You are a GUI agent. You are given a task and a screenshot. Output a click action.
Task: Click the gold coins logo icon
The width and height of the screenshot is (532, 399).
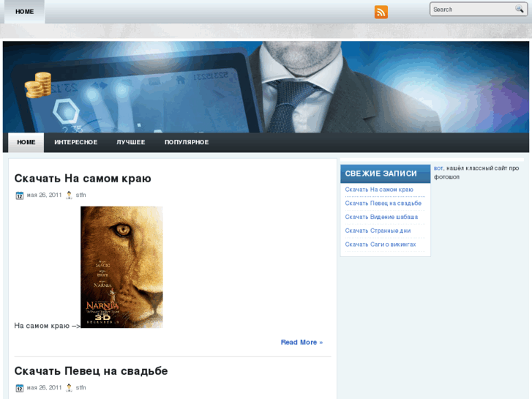coord(38,85)
